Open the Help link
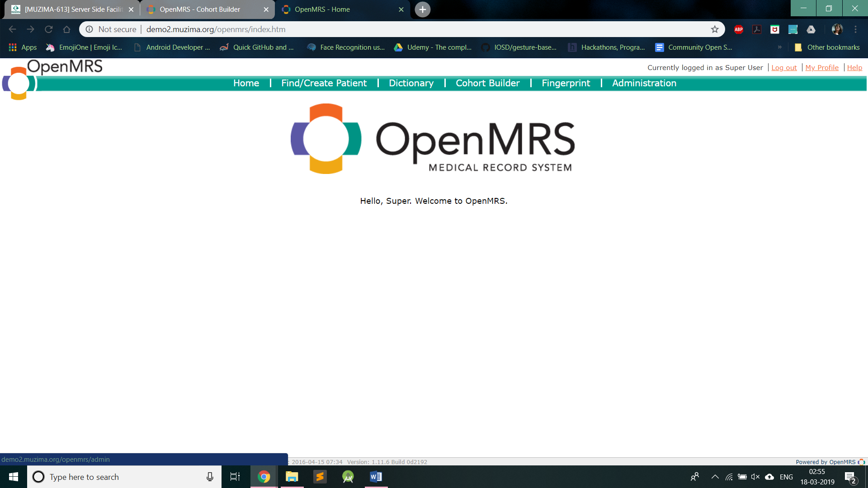868x488 pixels. tap(854, 67)
